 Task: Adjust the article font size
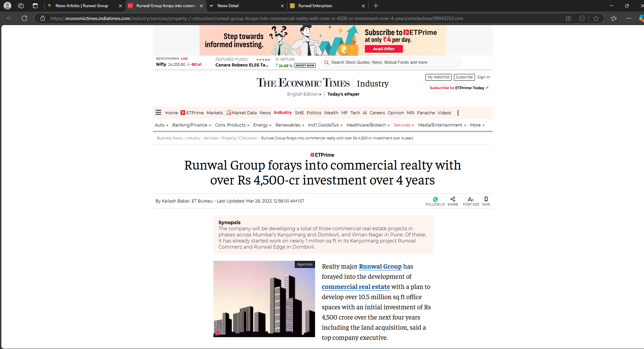pos(471,199)
